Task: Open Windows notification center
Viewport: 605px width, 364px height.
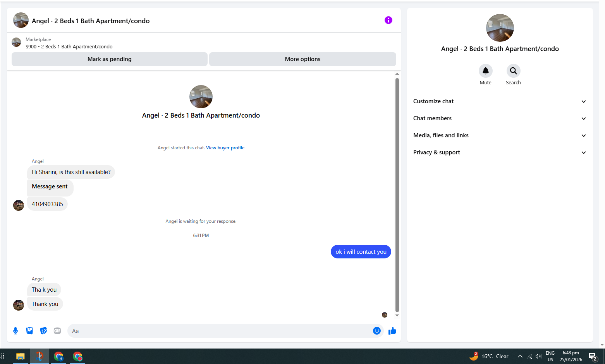Action: click(593, 356)
